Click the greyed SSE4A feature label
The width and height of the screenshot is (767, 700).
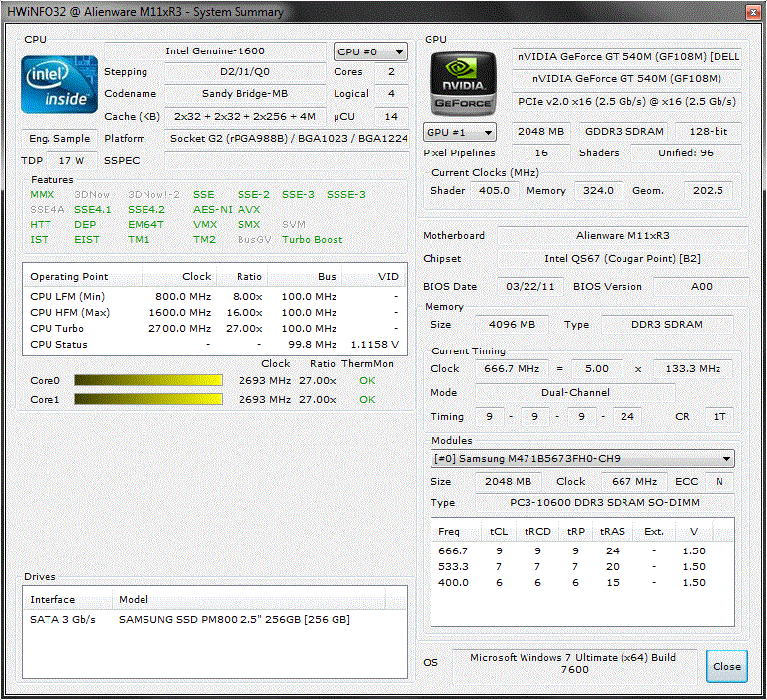47,210
